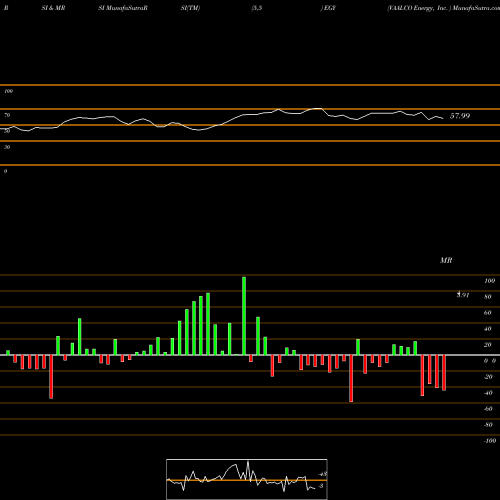Click the white RSI line's last point

[x=443, y=118]
